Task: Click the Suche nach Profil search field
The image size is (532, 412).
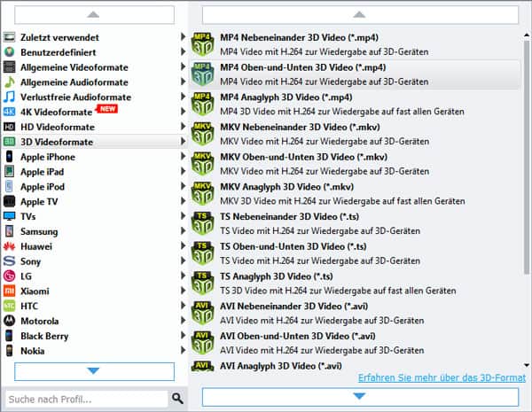Action: click(x=87, y=399)
